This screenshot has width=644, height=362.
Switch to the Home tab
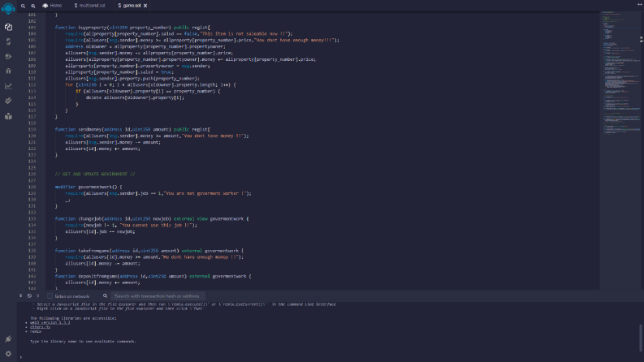click(52, 6)
